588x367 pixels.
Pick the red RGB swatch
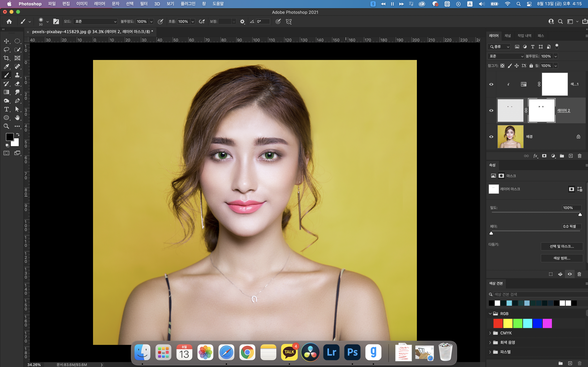[x=498, y=323]
